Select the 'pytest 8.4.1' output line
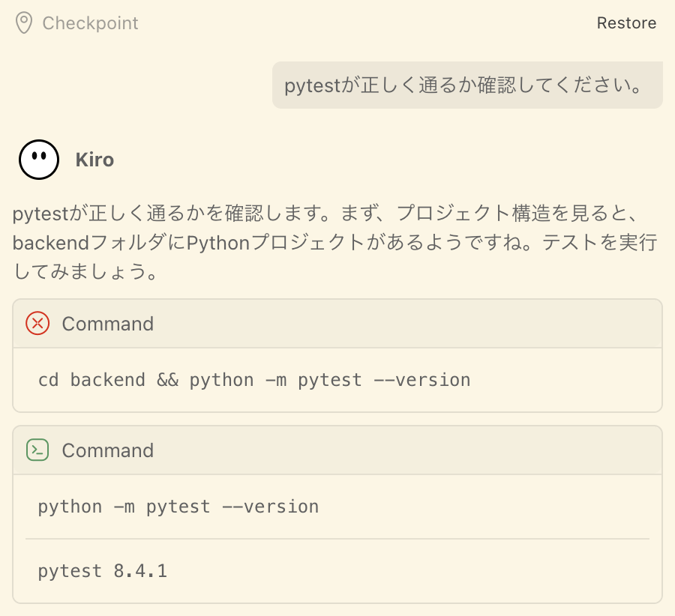 tap(103, 571)
